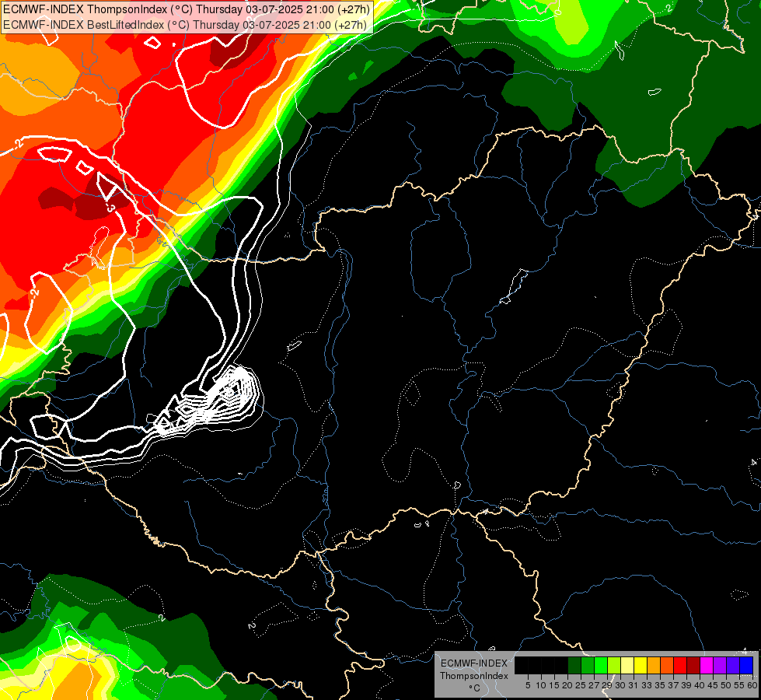Click the red-orange 35-37 legend swatch
761x700 pixels.
pos(667,665)
